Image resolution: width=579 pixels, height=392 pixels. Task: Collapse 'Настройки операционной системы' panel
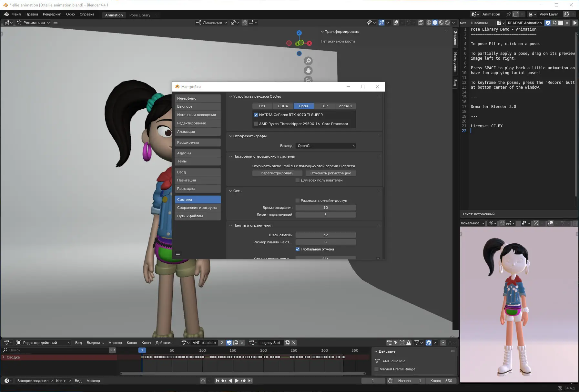[x=230, y=156]
